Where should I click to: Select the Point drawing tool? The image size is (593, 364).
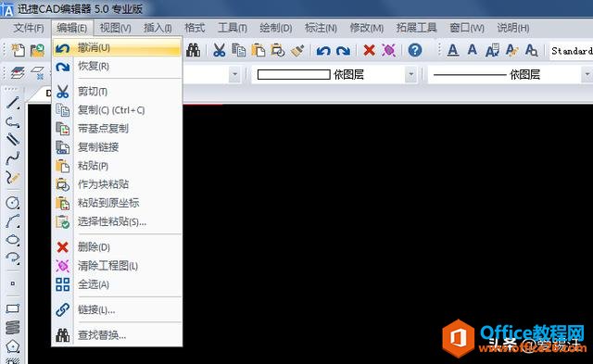(12, 283)
